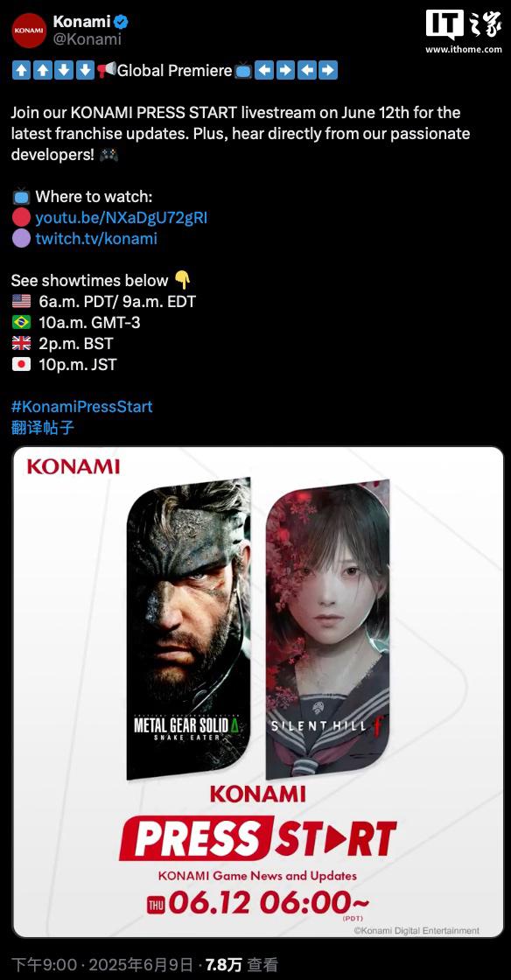This screenshot has width=511, height=980.
Task: Click the megaphone emoji before Global Premiere
Action: [106, 71]
